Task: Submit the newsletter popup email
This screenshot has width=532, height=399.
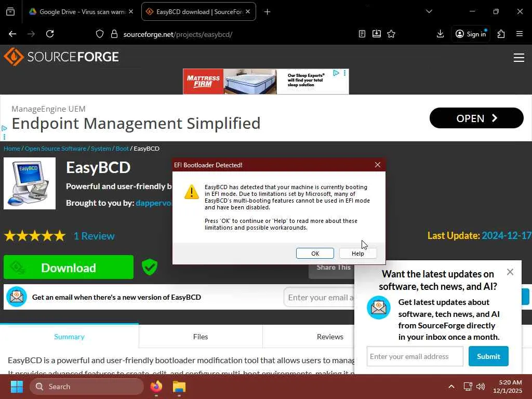Action: [488, 356]
